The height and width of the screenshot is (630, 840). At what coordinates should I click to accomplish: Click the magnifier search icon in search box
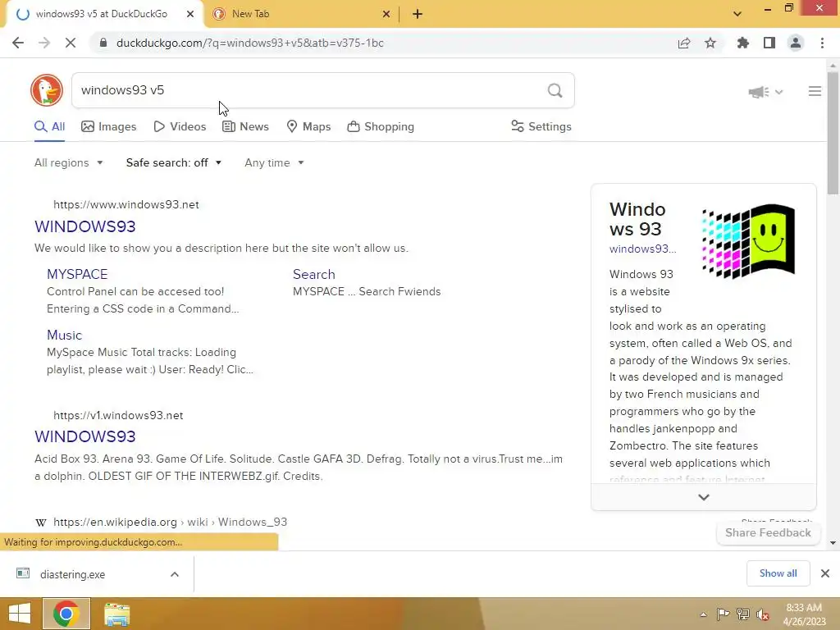(x=555, y=90)
